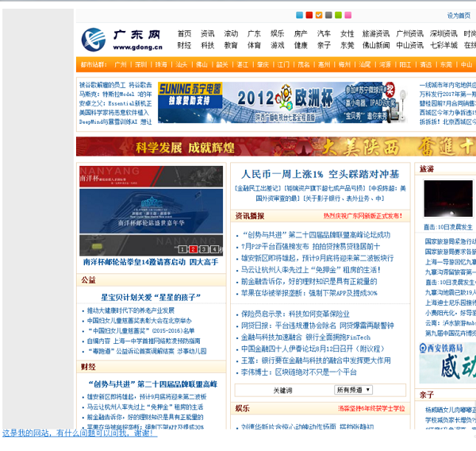This screenshot has width=476, height=451.
Task: Open the 首页 navigation menu item
Action: tap(184, 34)
